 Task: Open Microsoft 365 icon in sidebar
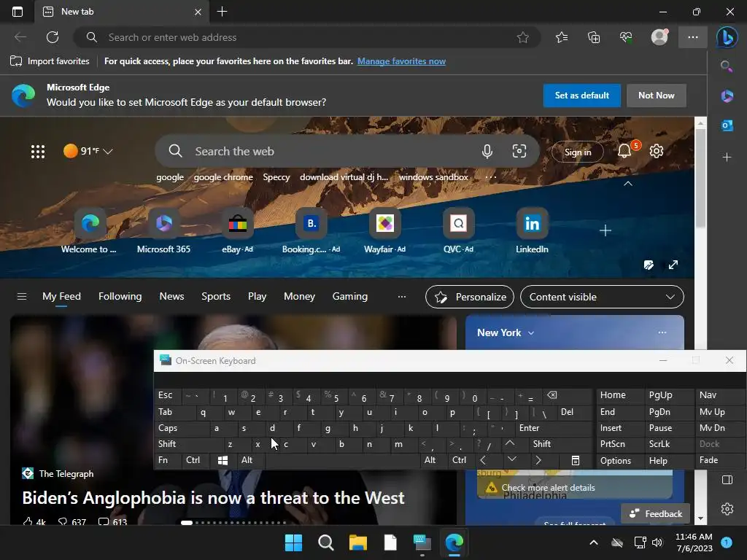[x=727, y=96]
